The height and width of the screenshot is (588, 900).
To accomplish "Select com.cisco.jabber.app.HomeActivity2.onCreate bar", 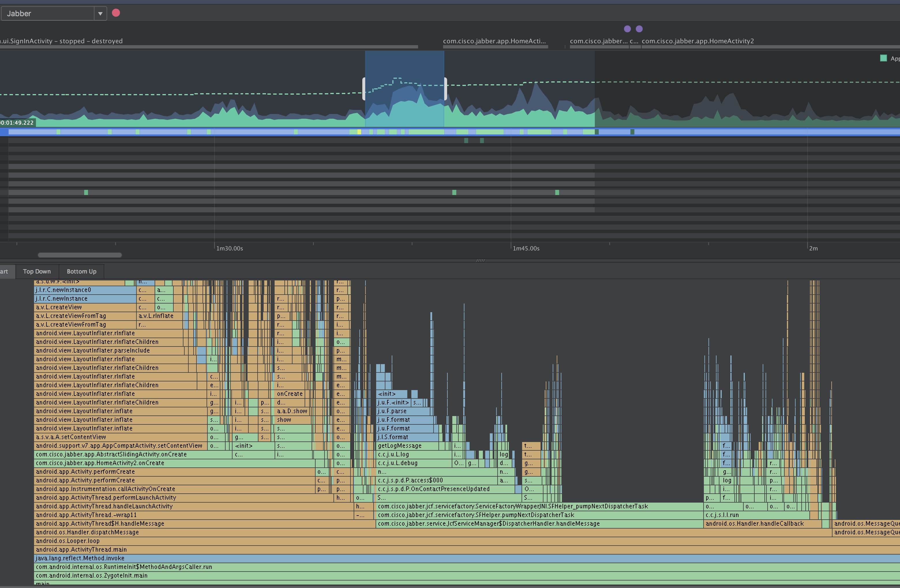I will coord(175,463).
